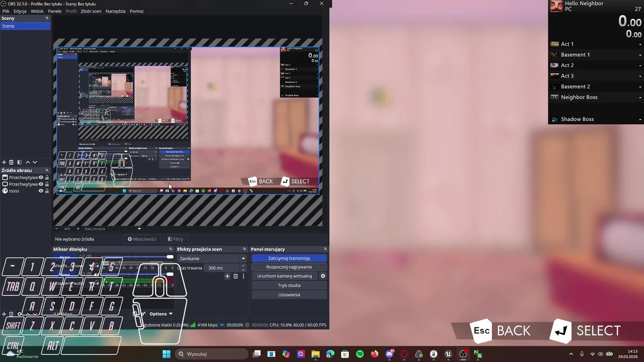This screenshot has width=644, height=362.
Task: Delete the transition using the trash icon
Action: click(235, 276)
